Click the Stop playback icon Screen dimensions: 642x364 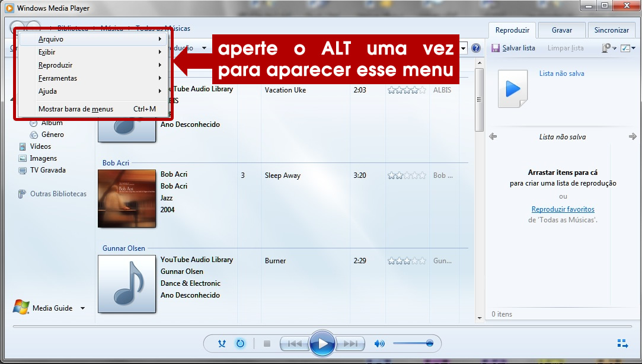(267, 343)
